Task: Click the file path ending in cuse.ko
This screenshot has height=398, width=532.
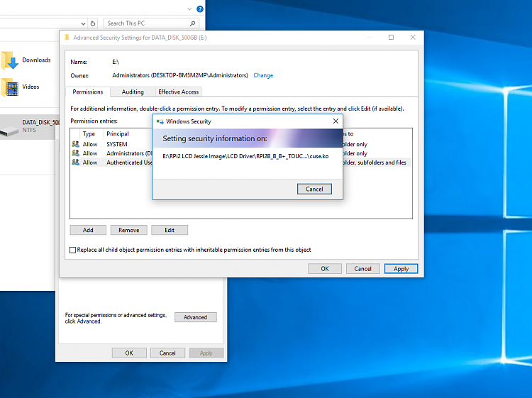Action: click(x=245, y=156)
